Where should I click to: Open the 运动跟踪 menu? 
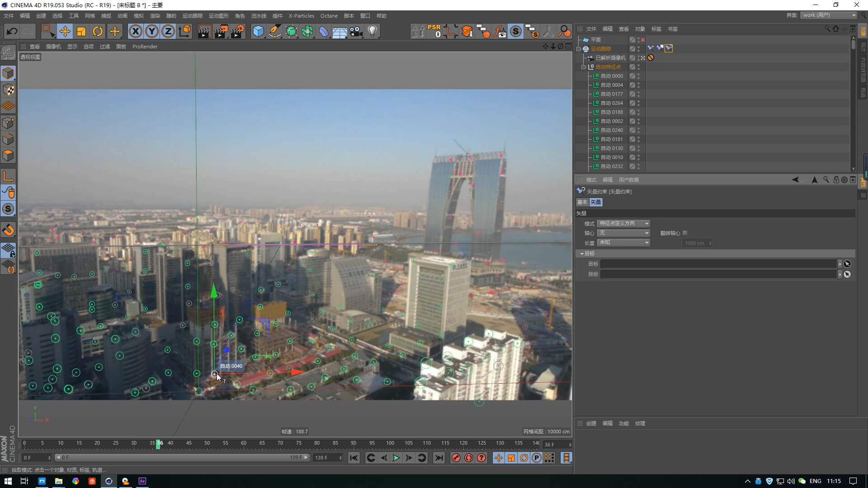click(192, 16)
